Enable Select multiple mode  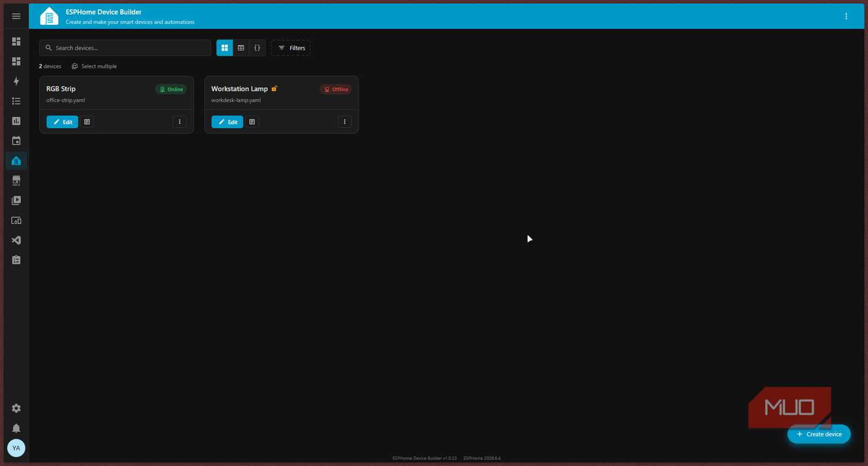tap(94, 66)
